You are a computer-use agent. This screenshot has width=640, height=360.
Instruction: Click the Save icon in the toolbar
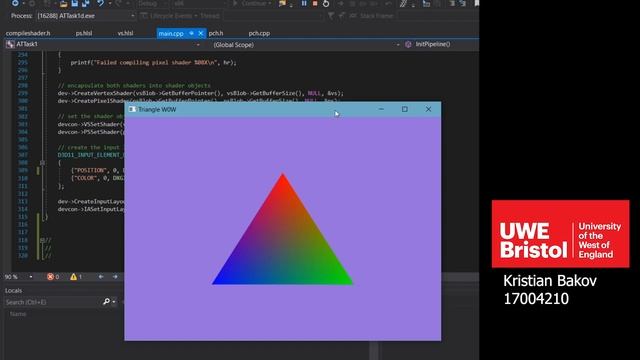coord(75,3)
